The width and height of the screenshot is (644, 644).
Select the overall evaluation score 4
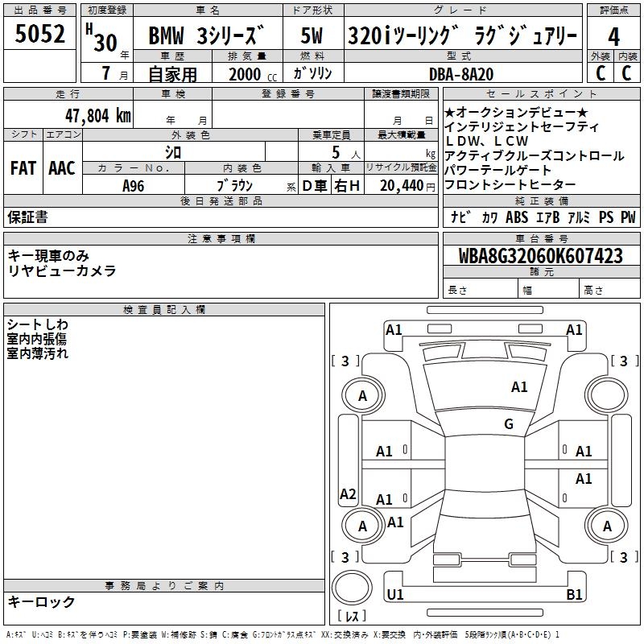(613, 35)
